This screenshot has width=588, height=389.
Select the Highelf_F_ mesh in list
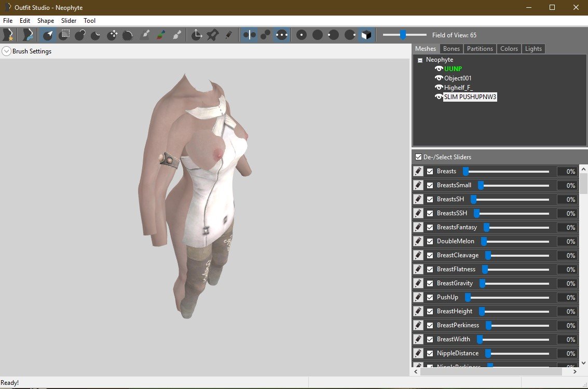pos(458,88)
